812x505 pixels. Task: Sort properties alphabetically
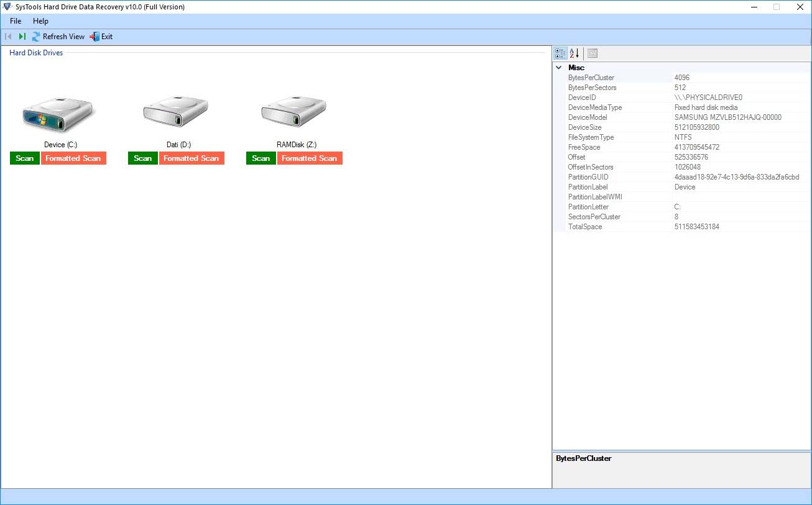coord(574,53)
